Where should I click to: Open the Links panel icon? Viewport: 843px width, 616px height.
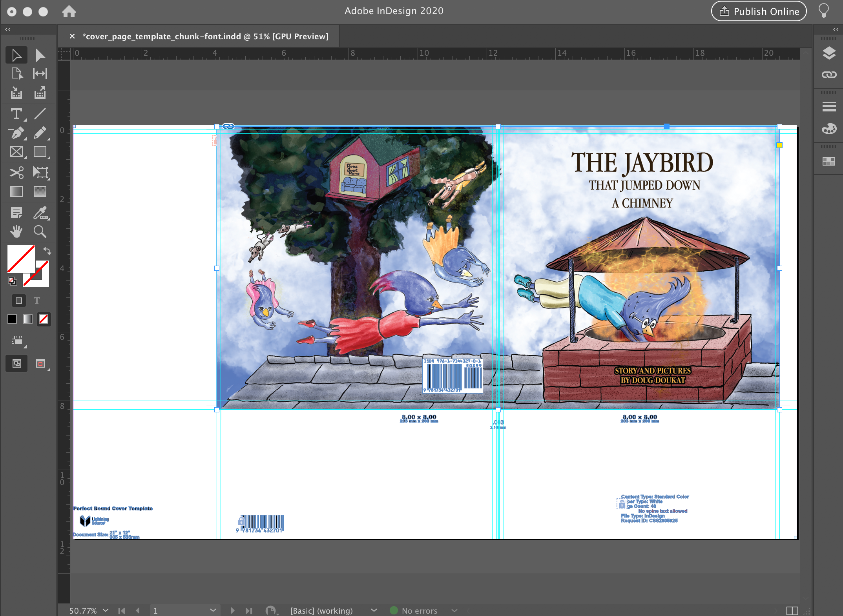(x=829, y=75)
